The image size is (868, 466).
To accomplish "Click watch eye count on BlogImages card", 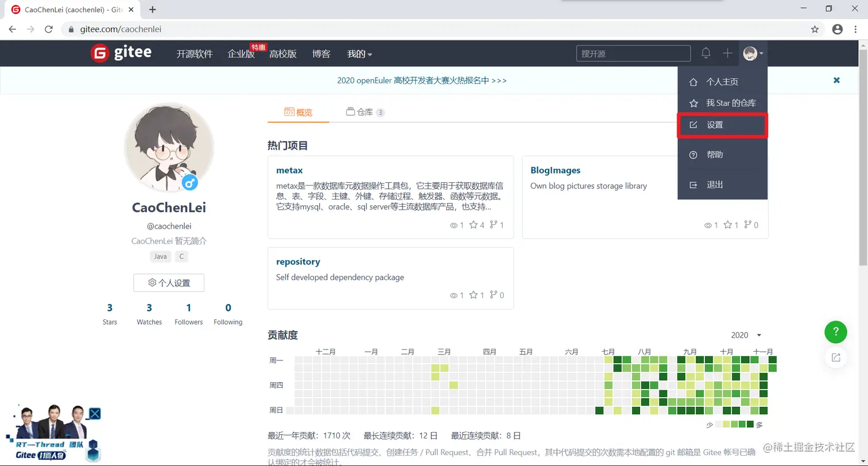I will tap(711, 225).
